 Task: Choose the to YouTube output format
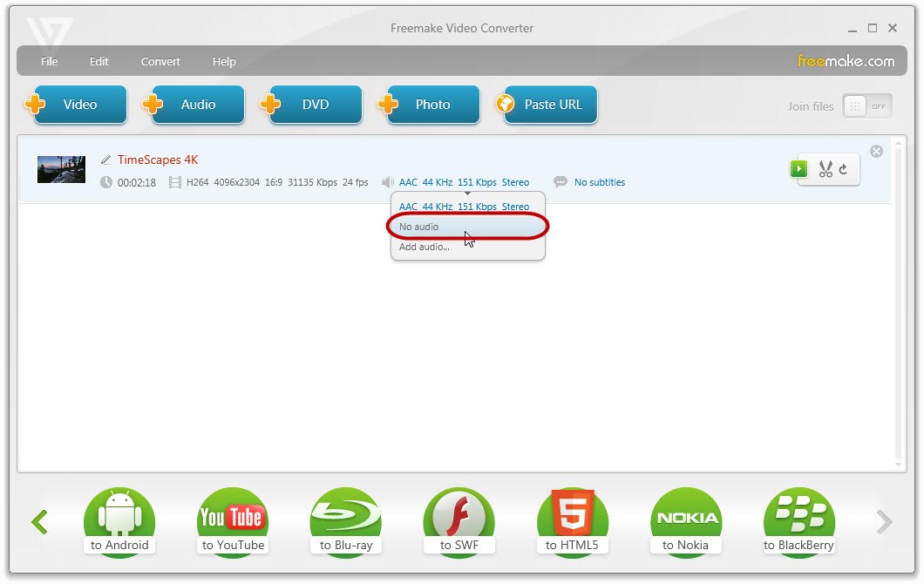(233, 522)
